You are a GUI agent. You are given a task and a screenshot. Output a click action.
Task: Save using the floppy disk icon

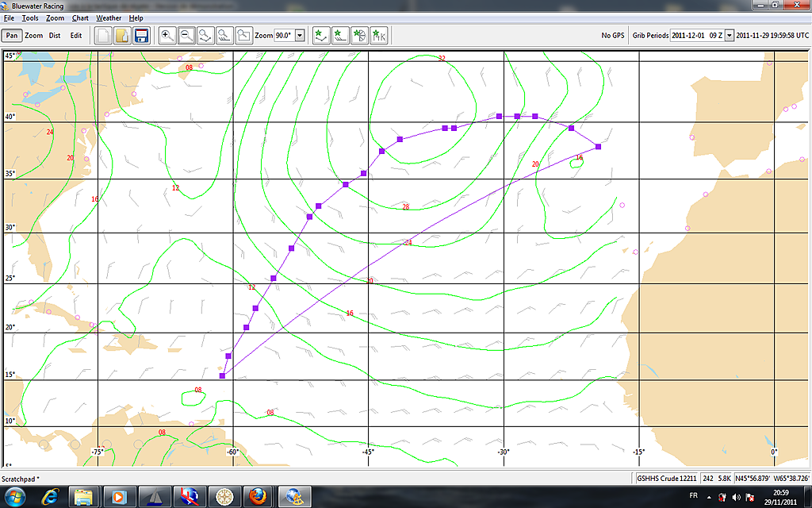click(x=142, y=36)
